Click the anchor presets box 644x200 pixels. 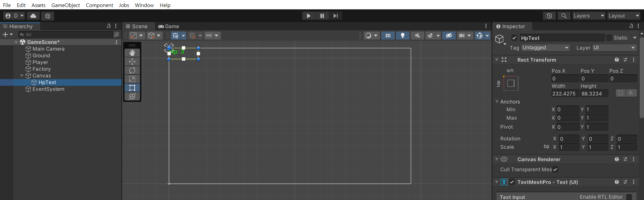click(x=511, y=83)
